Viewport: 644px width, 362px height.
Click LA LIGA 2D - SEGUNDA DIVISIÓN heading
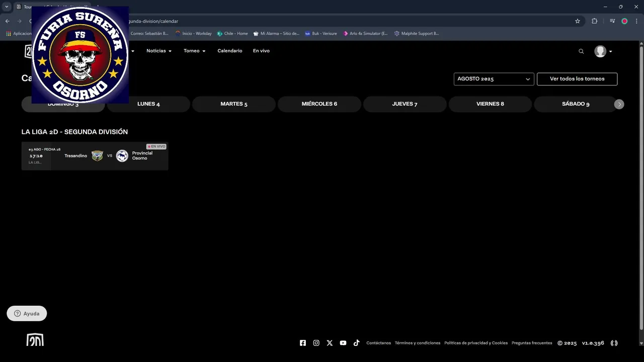(74, 132)
